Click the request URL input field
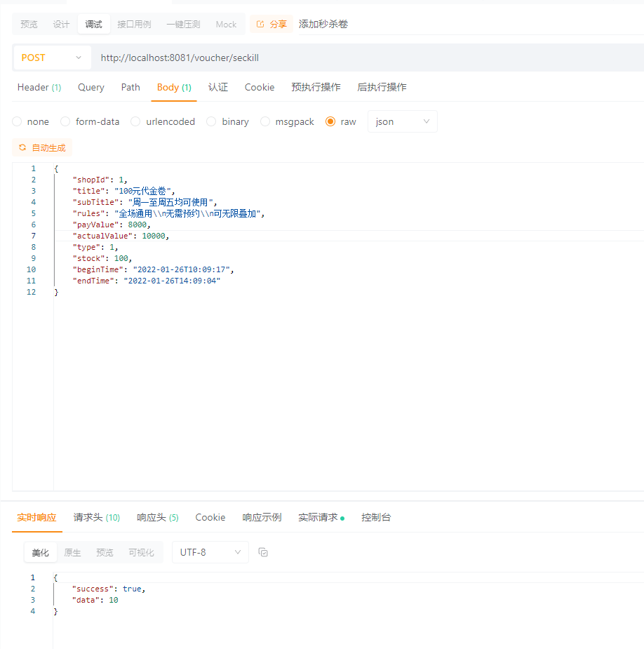Image resolution: width=644 pixels, height=649 pixels. coord(368,58)
